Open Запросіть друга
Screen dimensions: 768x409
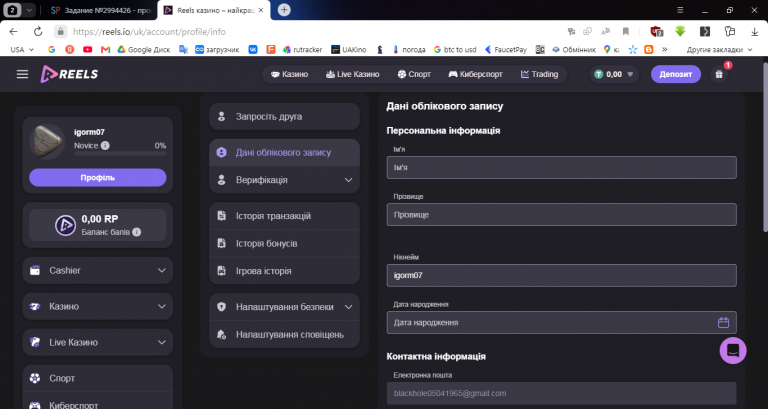(284, 117)
